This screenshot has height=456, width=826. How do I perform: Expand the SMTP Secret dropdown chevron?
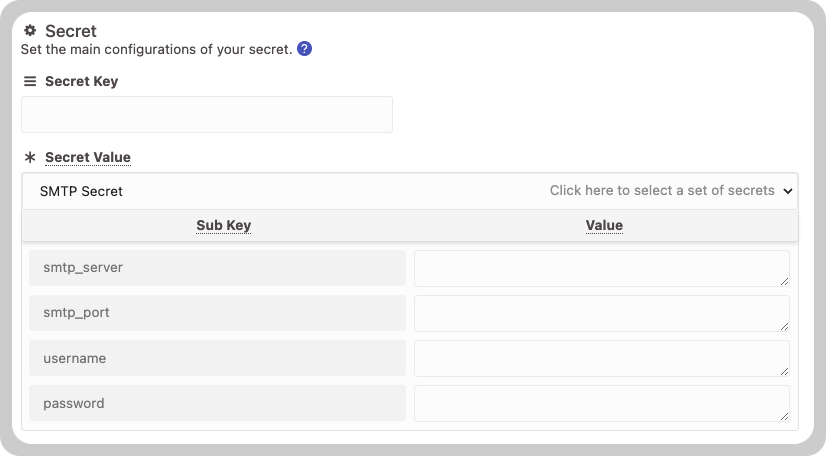[788, 191]
